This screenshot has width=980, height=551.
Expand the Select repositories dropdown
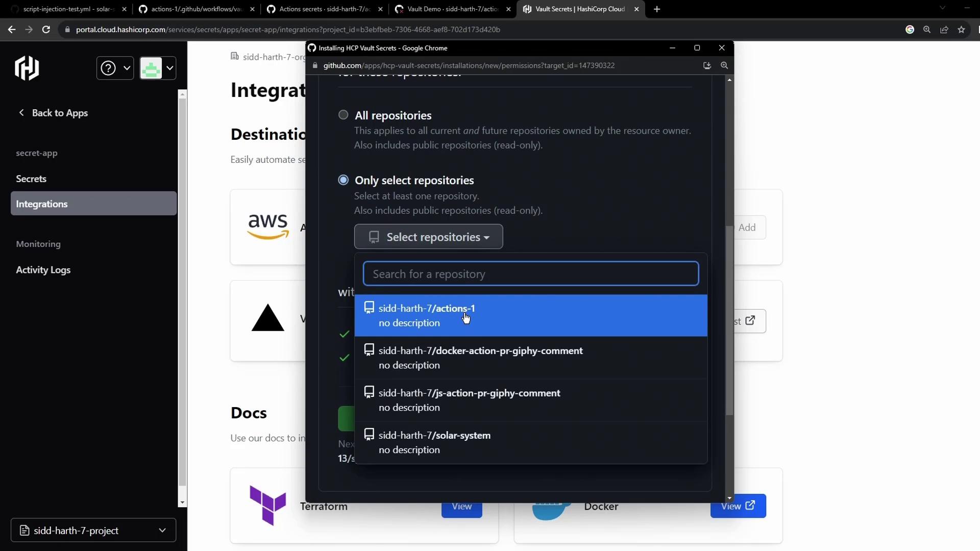coord(428,237)
